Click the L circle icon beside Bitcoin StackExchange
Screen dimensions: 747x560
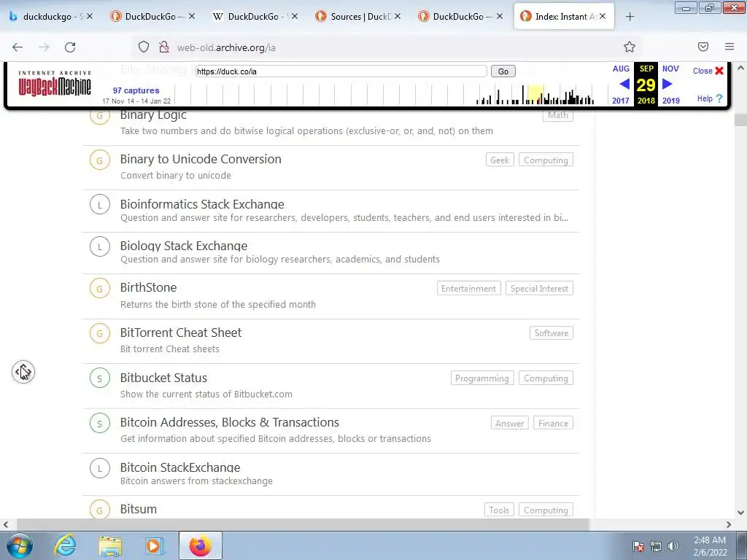click(99, 468)
